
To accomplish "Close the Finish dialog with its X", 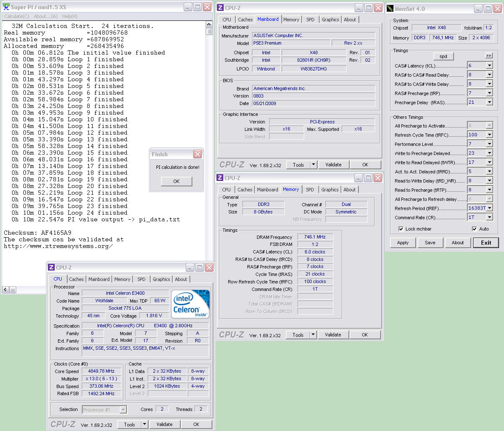I will click(x=197, y=154).
